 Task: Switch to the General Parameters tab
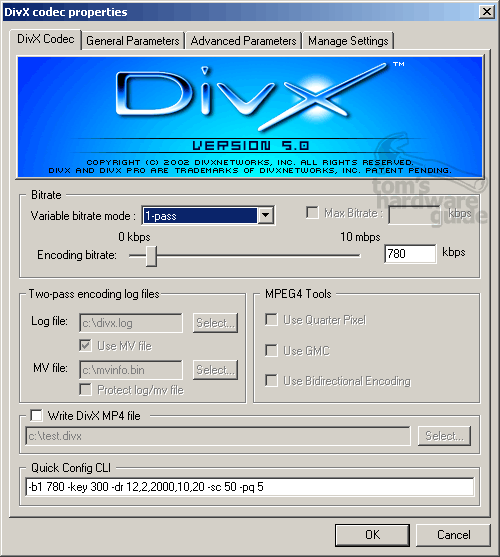[x=133, y=41]
